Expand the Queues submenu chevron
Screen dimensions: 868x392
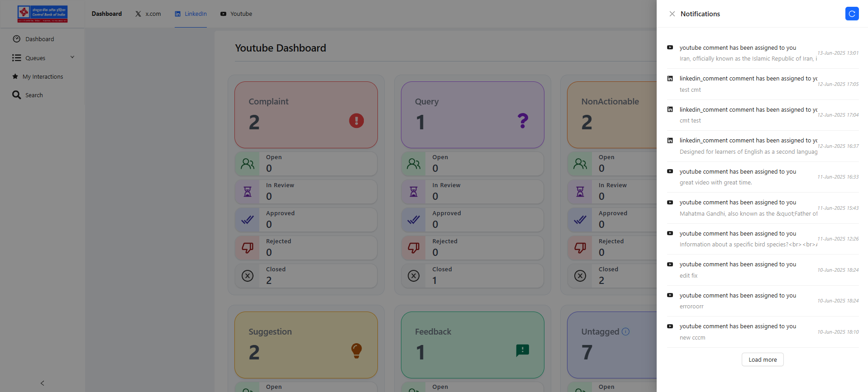point(72,57)
